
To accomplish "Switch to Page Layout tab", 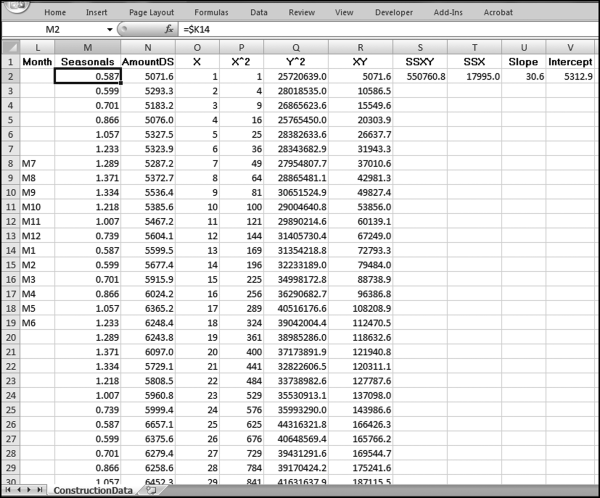I will tap(152, 12).
